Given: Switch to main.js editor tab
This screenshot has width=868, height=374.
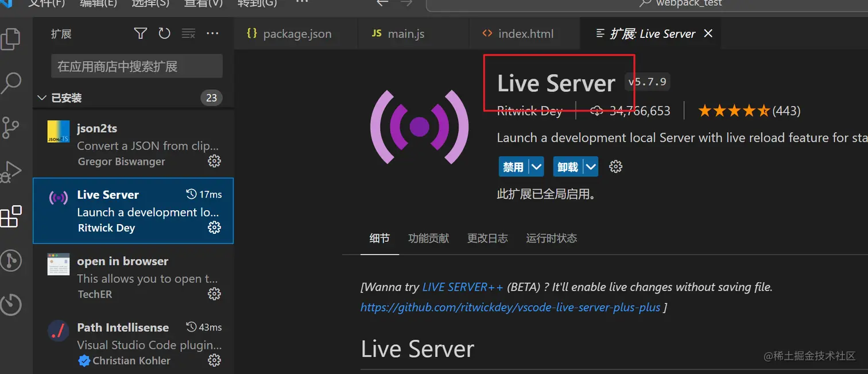Looking at the screenshot, I should 413,34.
